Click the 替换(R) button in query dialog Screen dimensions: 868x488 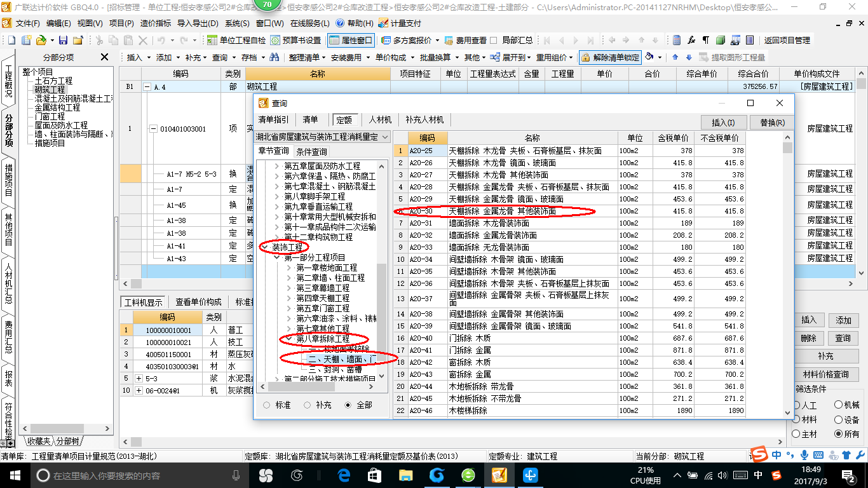pos(771,122)
